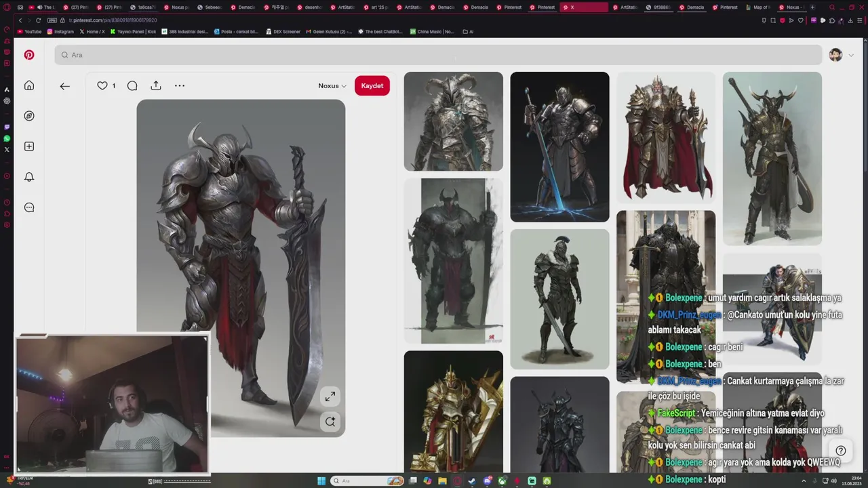
Task: Click the Windows taskbar search box
Action: point(367,481)
